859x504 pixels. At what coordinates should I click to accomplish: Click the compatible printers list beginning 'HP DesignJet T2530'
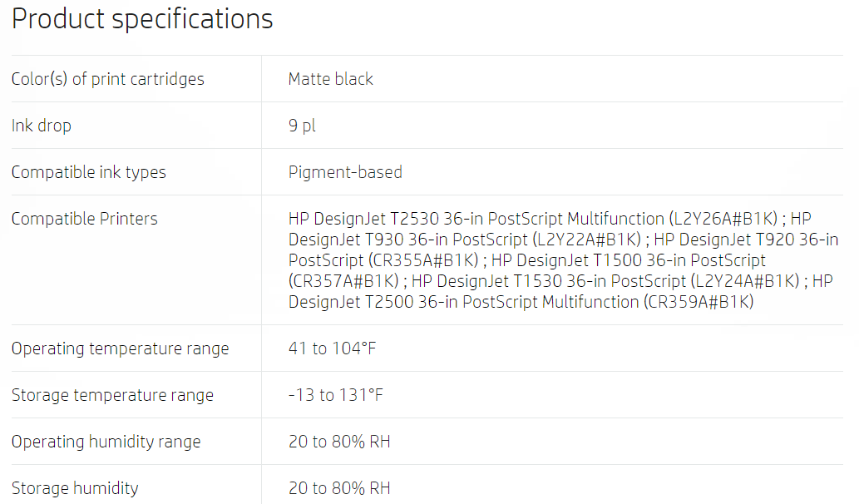pos(563,260)
